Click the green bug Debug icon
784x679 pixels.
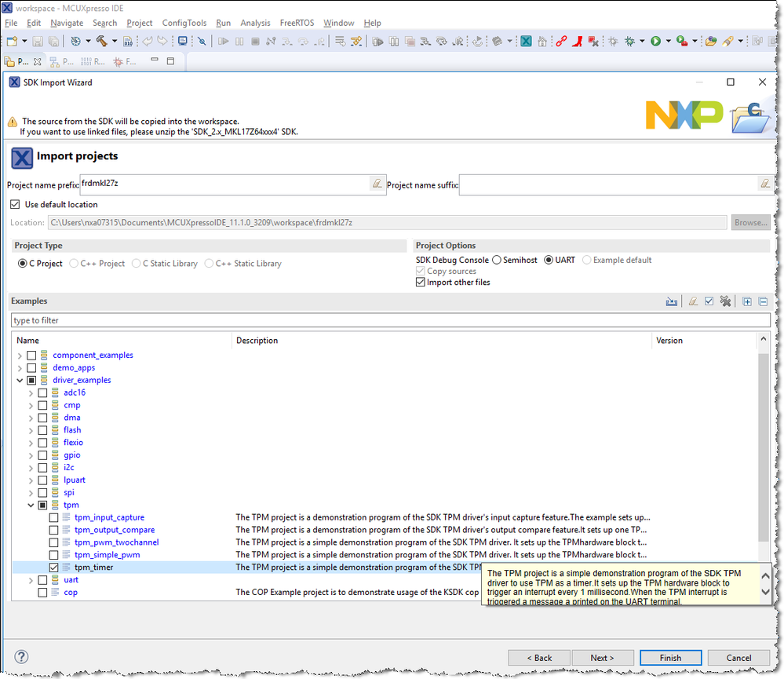629,41
